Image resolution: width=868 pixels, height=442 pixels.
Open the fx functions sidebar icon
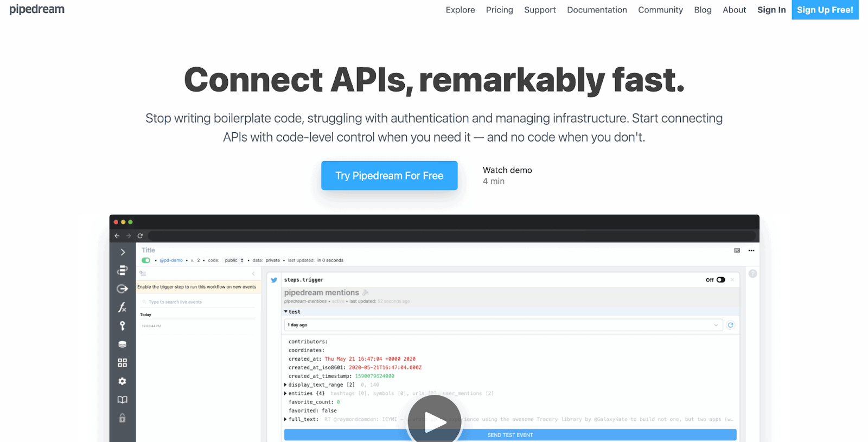tap(123, 307)
